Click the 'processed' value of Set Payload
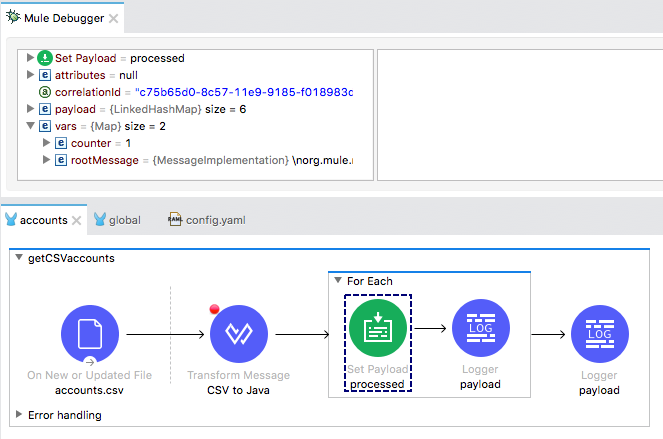This screenshot has height=439, width=663. coord(157,58)
